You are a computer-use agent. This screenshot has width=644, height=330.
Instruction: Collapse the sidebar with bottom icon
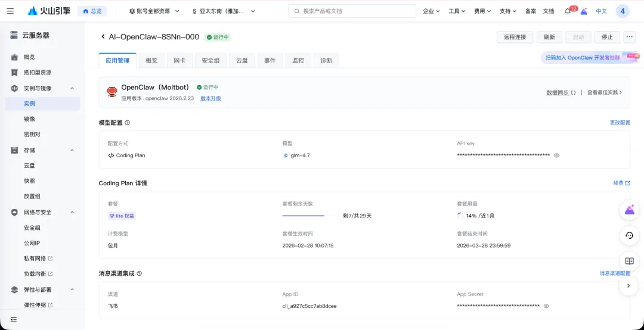click(x=14, y=320)
